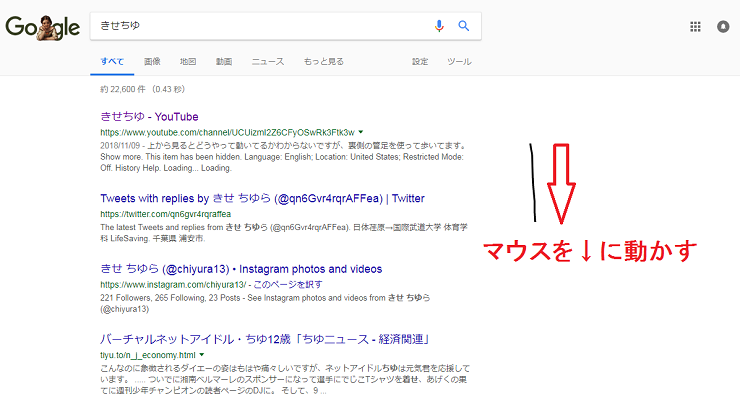The image size is (740, 407).
Task: Click the 約 22,600 件 result count
Action: click(143, 89)
